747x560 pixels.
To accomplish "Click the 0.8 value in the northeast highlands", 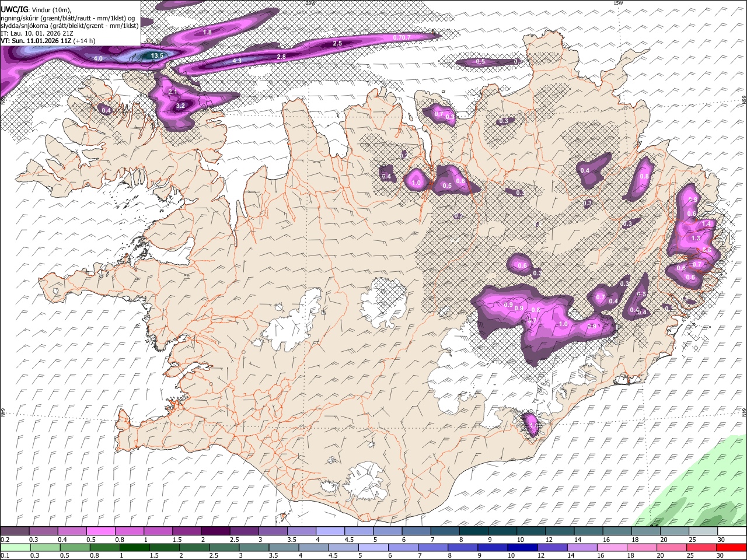I will click(644, 177).
